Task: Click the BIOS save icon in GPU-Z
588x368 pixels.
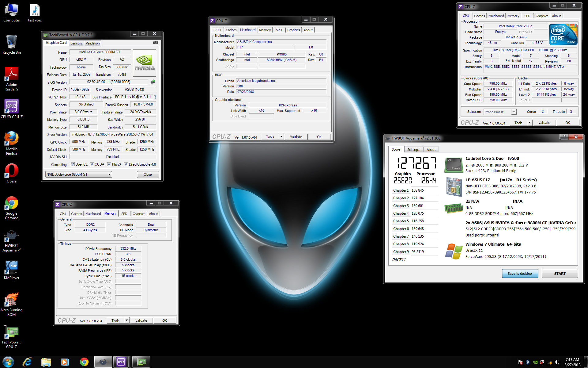Action: (x=153, y=82)
